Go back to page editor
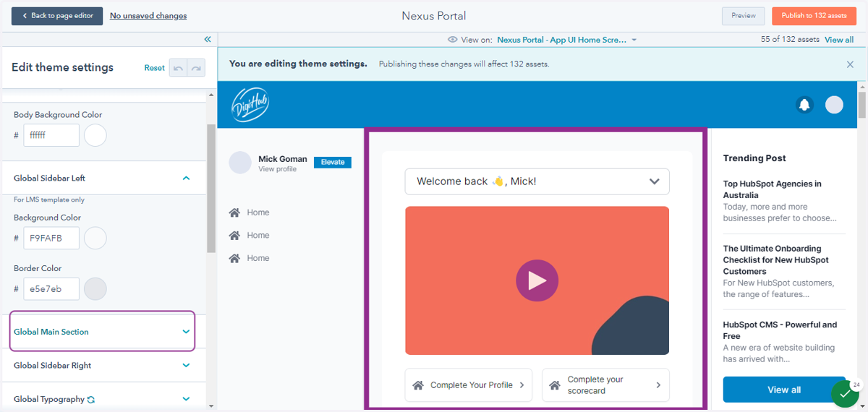868x412 pixels. (57, 16)
